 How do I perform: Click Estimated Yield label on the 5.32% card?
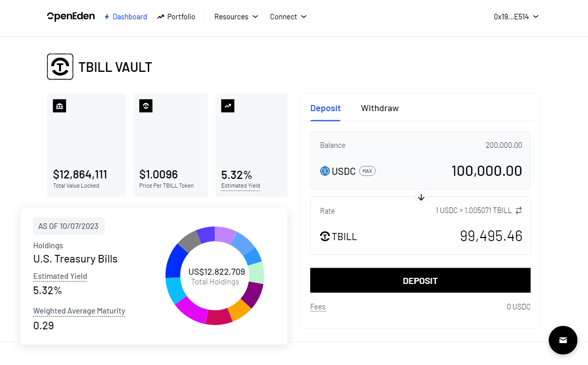click(x=240, y=186)
